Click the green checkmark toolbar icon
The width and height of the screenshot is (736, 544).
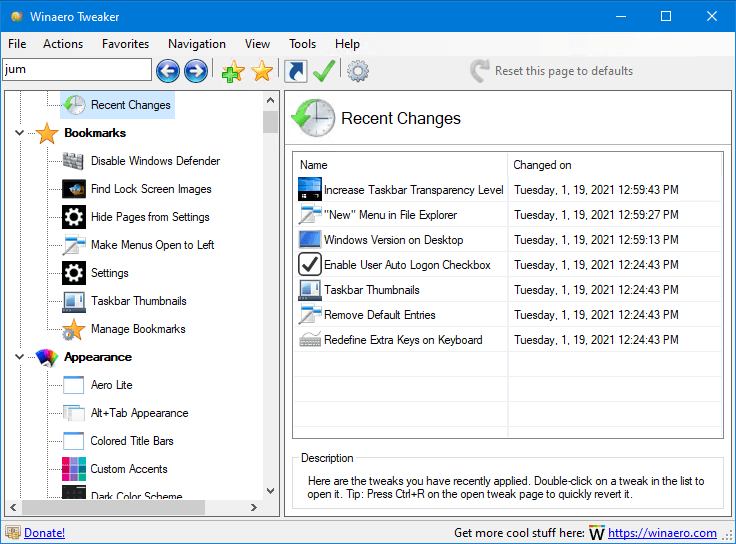(324, 71)
